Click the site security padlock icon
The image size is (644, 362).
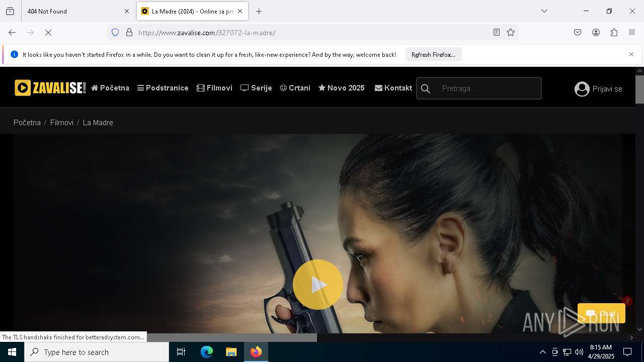point(129,32)
